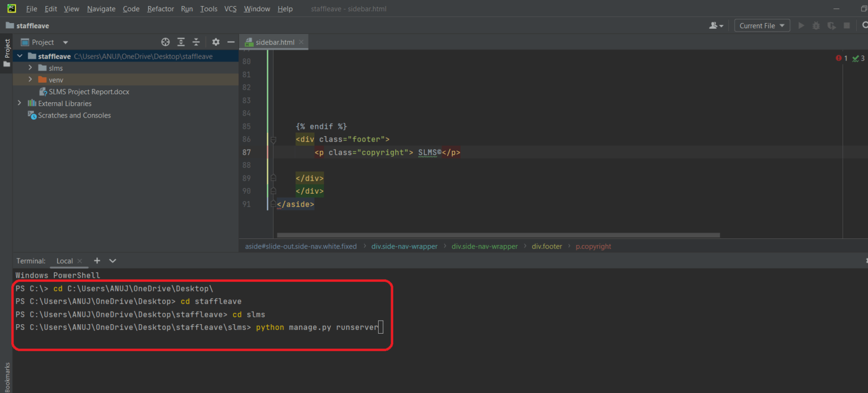The height and width of the screenshot is (393, 868).
Task: Select the Debug icon in the toolbar
Action: click(815, 25)
